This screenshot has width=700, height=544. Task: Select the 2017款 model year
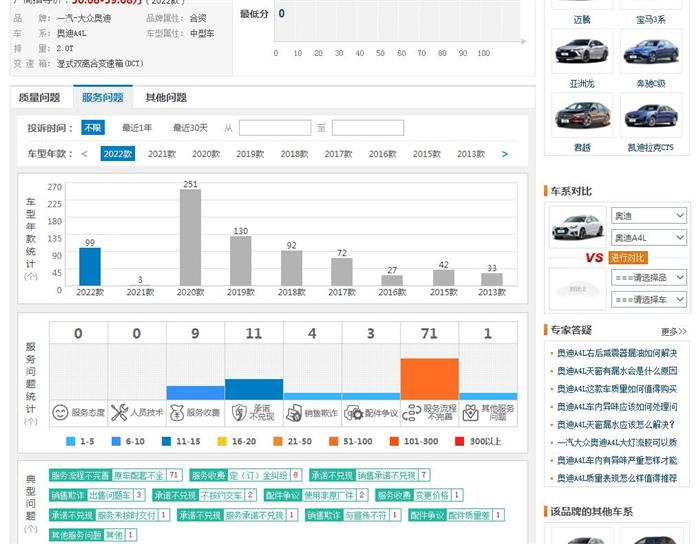coord(338,154)
